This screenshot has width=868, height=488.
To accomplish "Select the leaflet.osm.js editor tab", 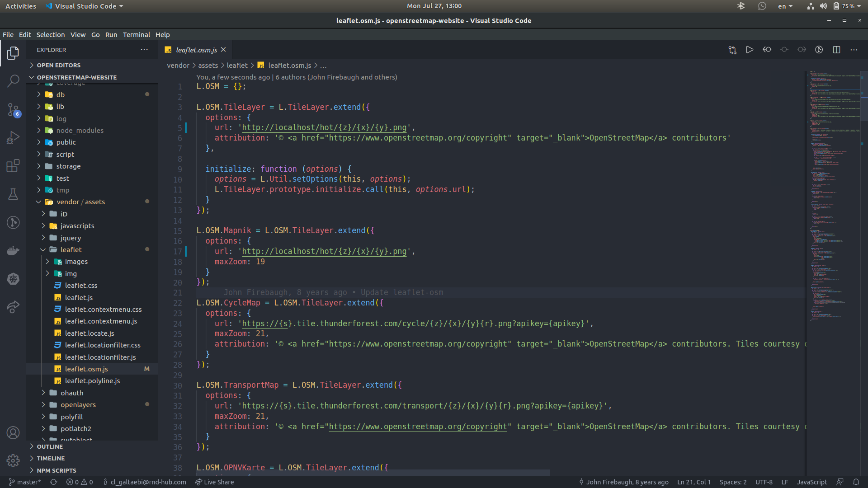I will pyautogui.click(x=196, y=50).
